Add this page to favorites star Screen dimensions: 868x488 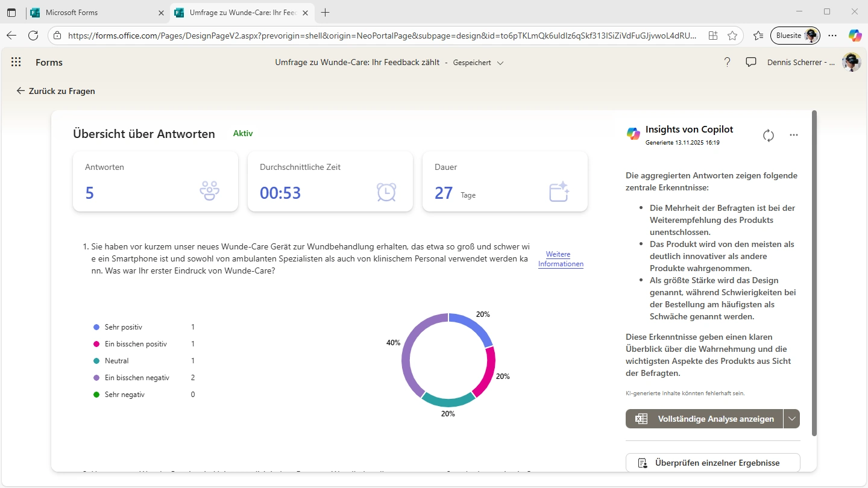[x=732, y=36]
